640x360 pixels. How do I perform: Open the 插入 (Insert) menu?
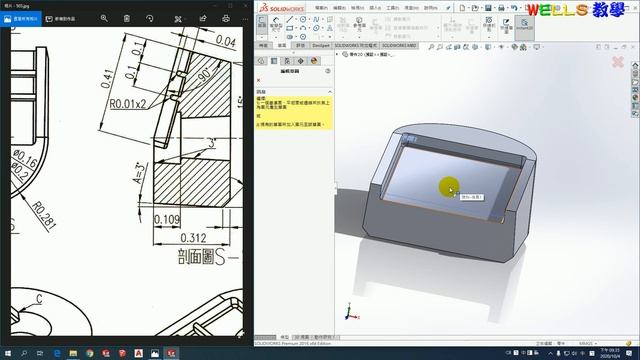click(375, 8)
